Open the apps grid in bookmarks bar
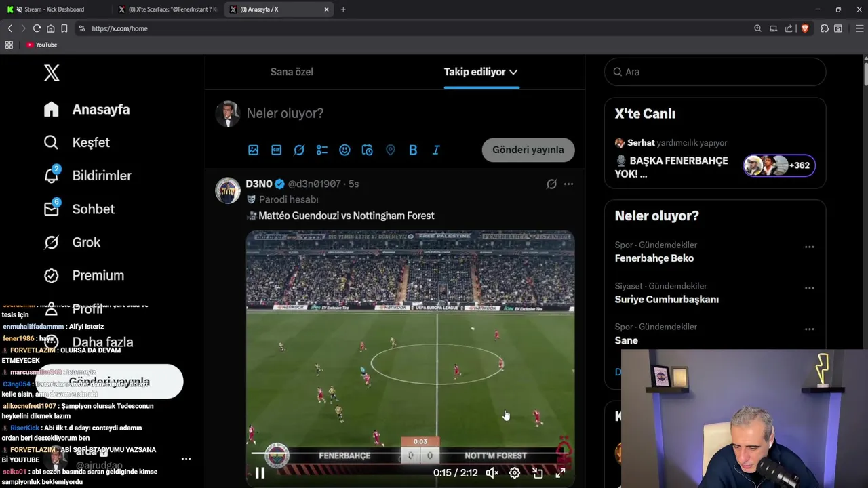The width and height of the screenshot is (868, 488). click(x=9, y=45)
